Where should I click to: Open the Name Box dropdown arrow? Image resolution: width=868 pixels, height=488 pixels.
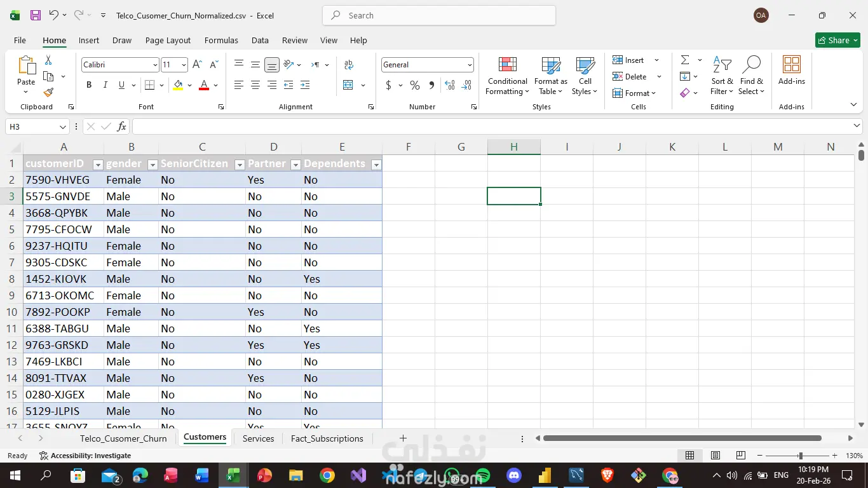pyautogui.click(x=62, y=127)
